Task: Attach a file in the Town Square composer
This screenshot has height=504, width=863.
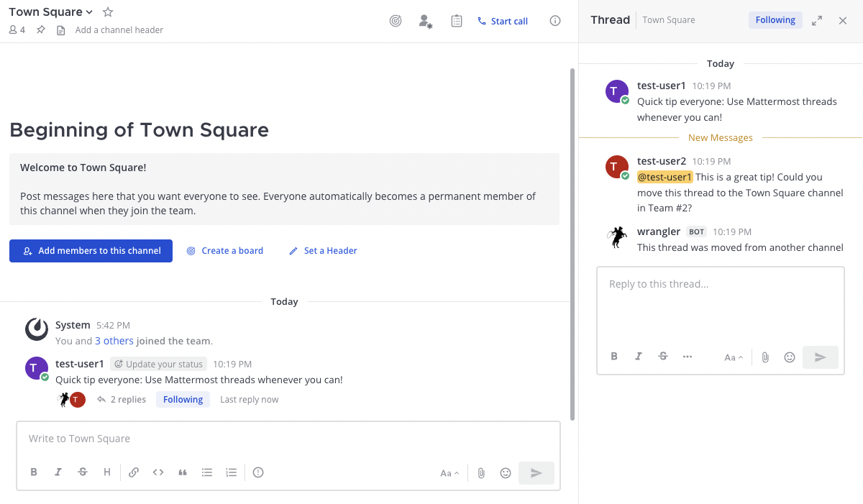Action: 481,473
